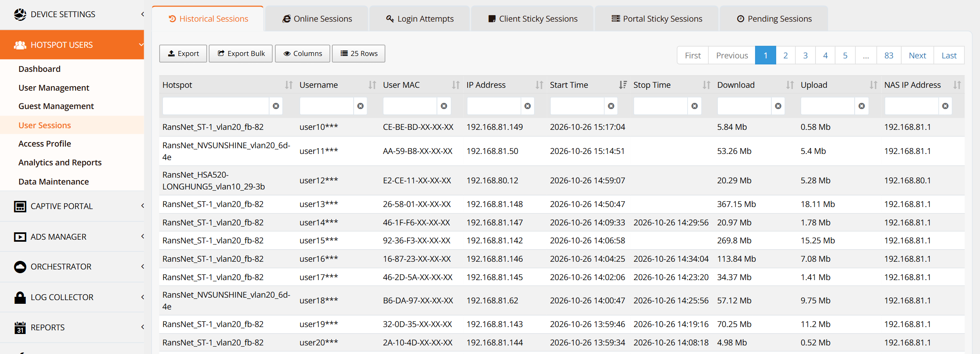
Task: Clear the Username filter field
Action: pyautogui.click(x=360, y=106)
